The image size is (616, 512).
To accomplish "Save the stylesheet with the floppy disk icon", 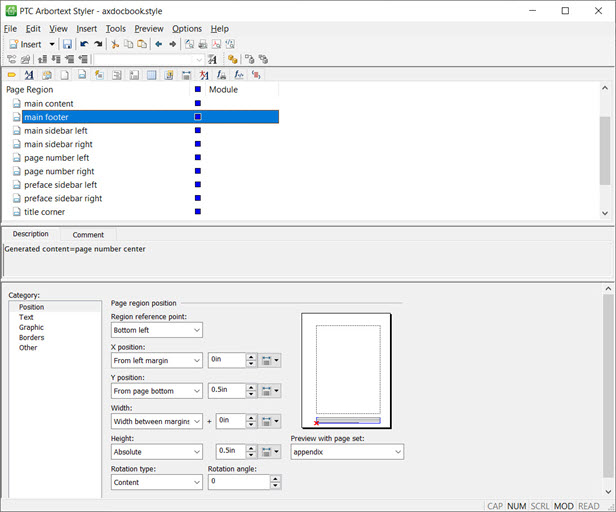I will 67,44.
